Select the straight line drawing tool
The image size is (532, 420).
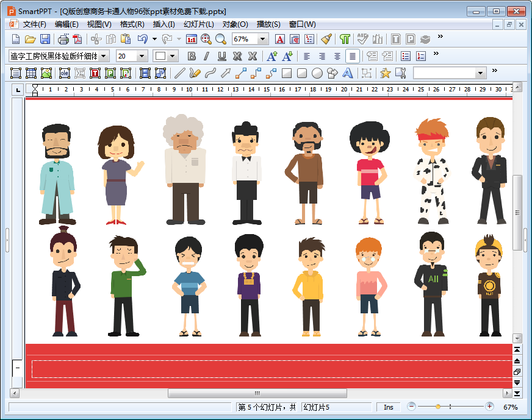[x=179, y=73]
